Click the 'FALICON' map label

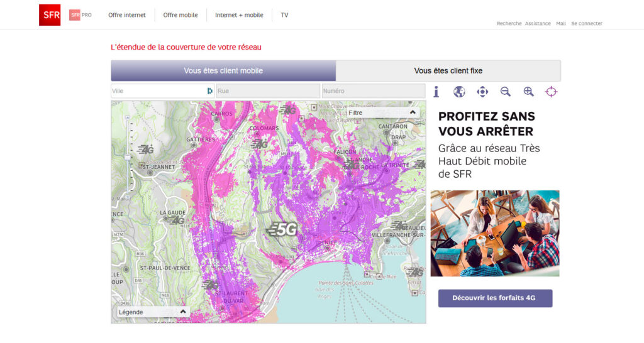(345, 152)
